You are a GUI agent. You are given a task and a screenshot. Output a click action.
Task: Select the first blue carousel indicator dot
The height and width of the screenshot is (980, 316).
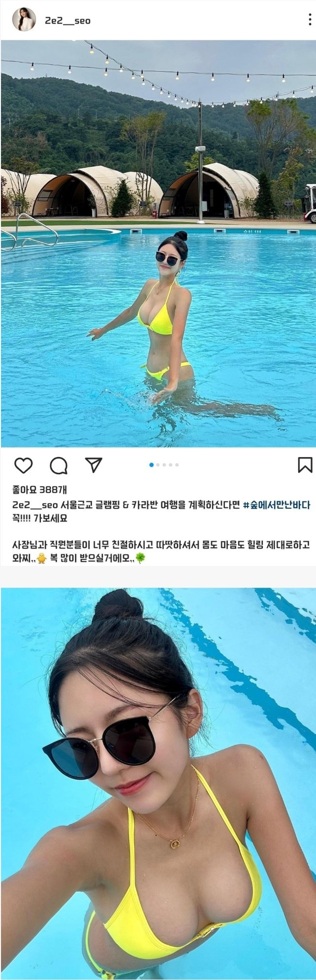click(151, 464)
